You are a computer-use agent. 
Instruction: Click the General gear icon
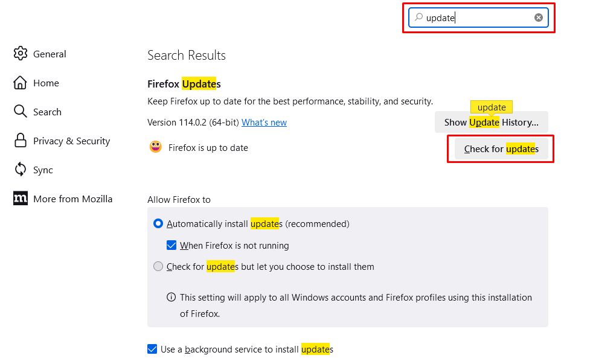tap(21, 54)
